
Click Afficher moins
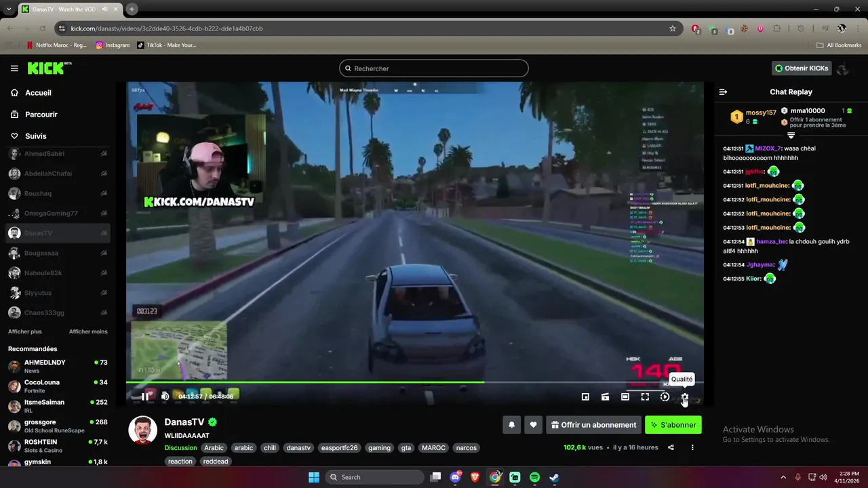[x=88, y=331]
